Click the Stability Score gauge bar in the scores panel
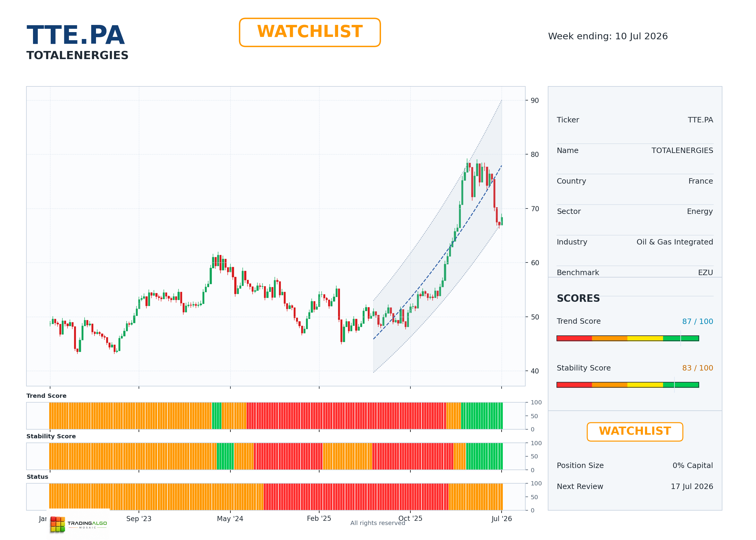This screenshot has width=756, height=540. pyautogui.click(x=628, y=385)
